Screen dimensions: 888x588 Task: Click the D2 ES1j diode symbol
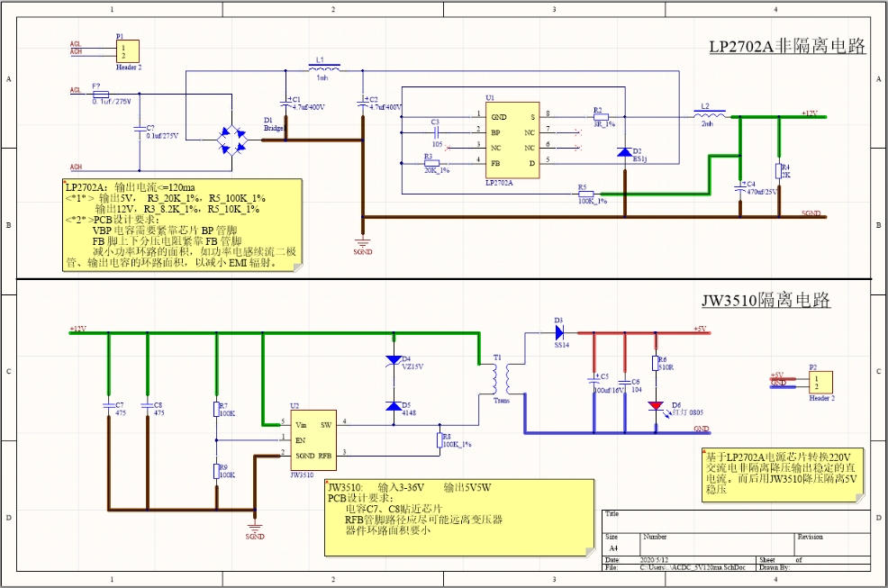tap(624, 152)
